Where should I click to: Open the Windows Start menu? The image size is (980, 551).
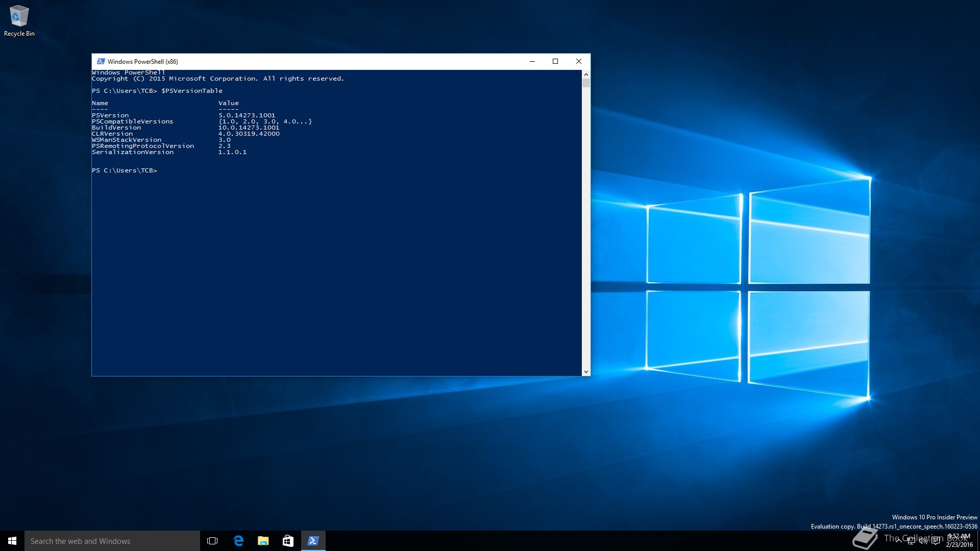pos(12,541)
